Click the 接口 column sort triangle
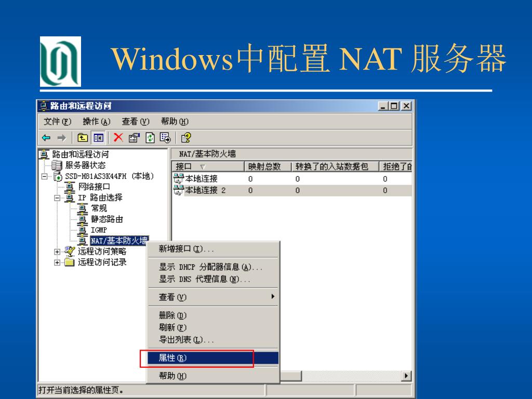Image resolution: width=532 pixels, height=399 pixels. tap(203, 167)
